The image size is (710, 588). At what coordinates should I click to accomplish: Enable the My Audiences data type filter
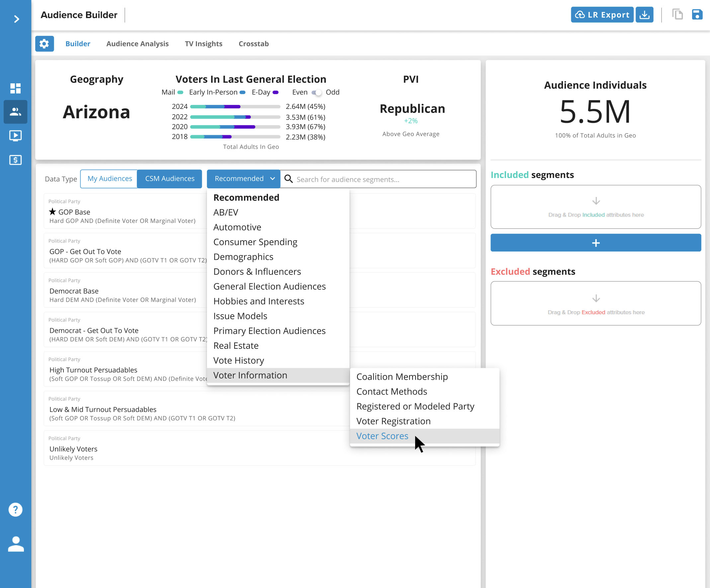tap(109, 178)
